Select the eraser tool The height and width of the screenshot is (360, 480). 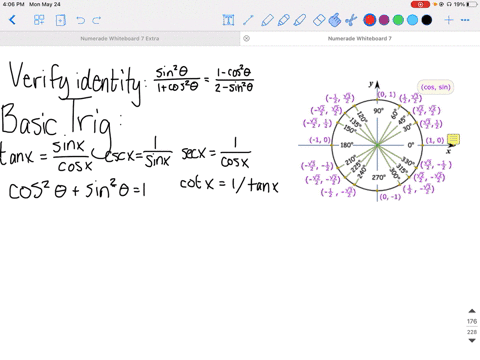[x=319, y=20]
